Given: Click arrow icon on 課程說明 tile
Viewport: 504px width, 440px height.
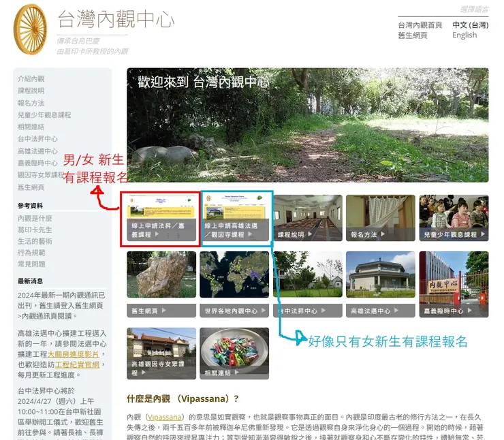Looking at the screenshot, I should tap(310, 234).
